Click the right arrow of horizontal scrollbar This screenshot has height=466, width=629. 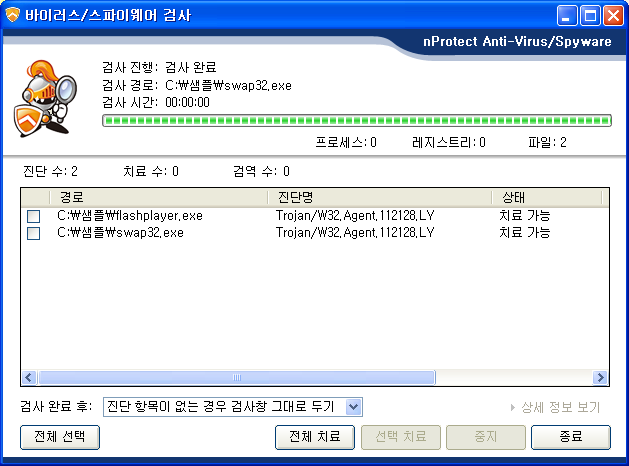[601, 377]
